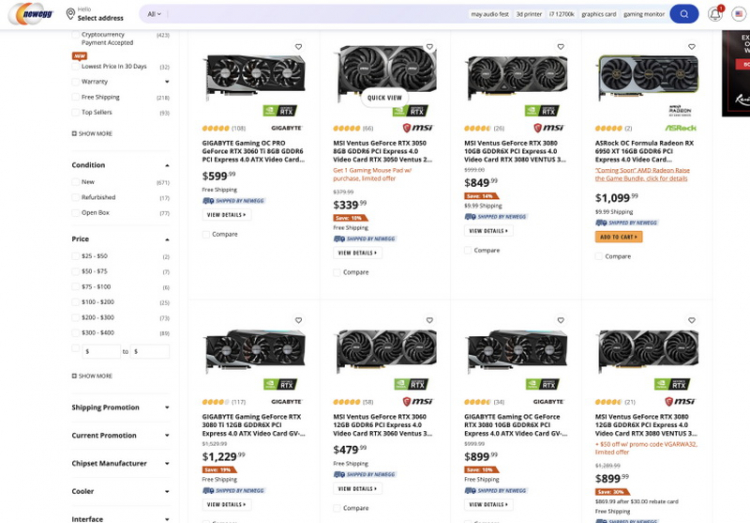Click the '3d printer' trending search tag

529,15
